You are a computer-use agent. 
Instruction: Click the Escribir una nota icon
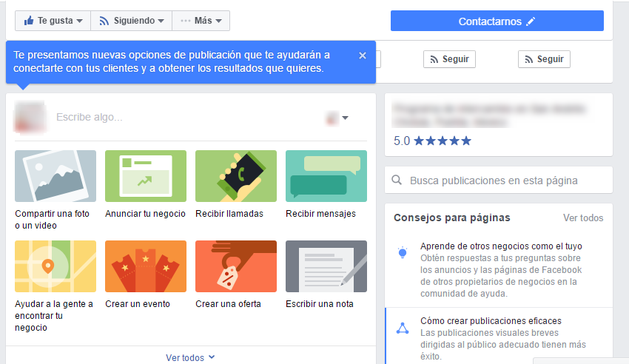(x=326, y=266)
